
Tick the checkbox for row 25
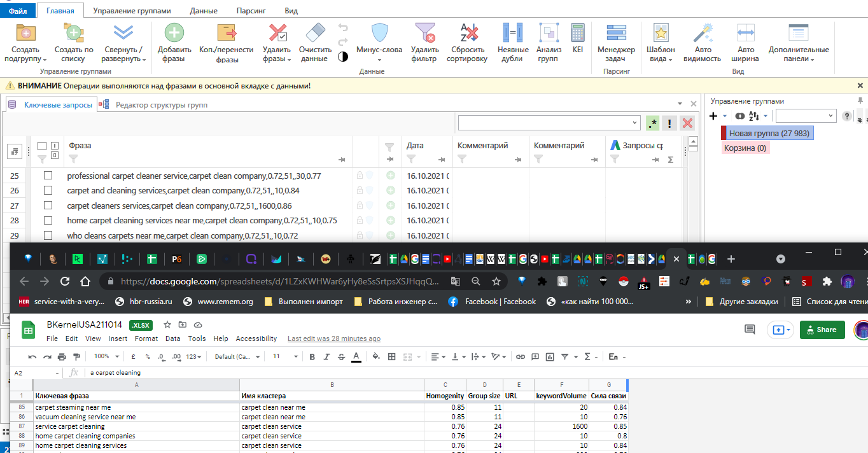coord(48,176)
